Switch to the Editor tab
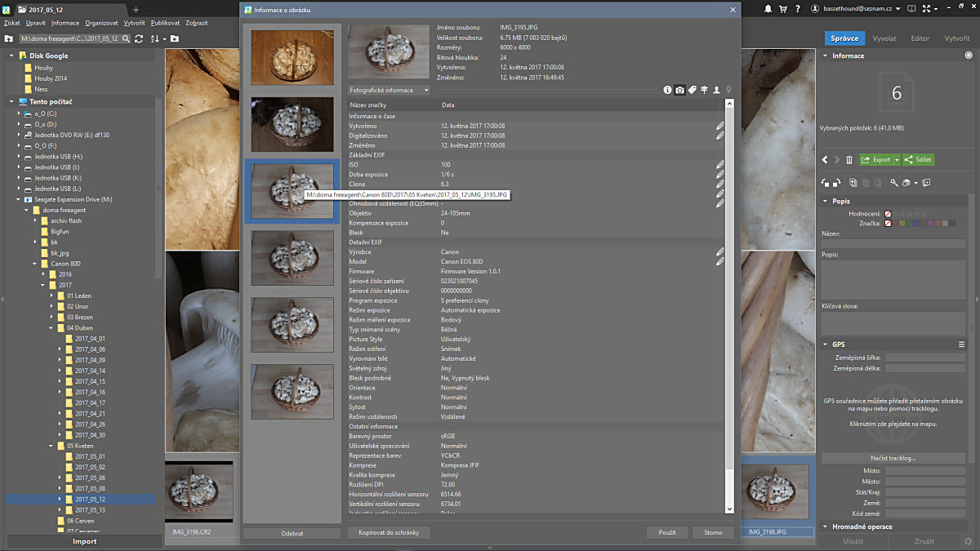Viewport: 980px width, 551px height. click(x=920, y=38)
